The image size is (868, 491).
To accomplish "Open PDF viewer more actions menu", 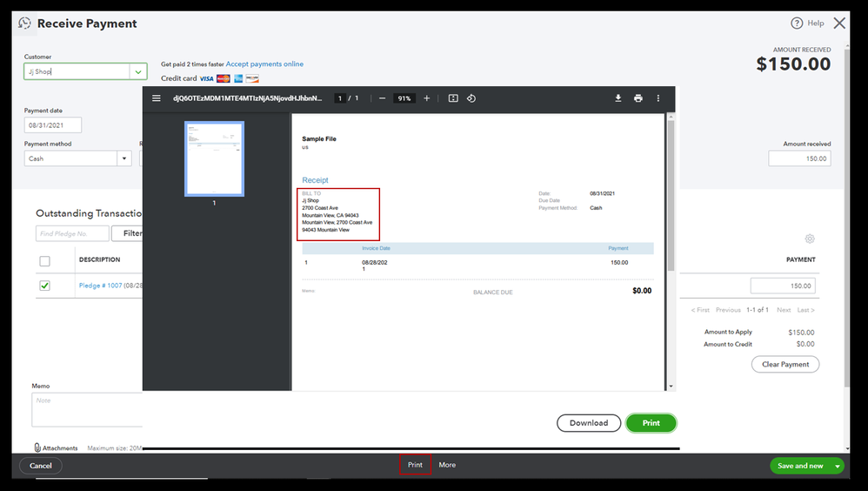I will click(658, 98).
